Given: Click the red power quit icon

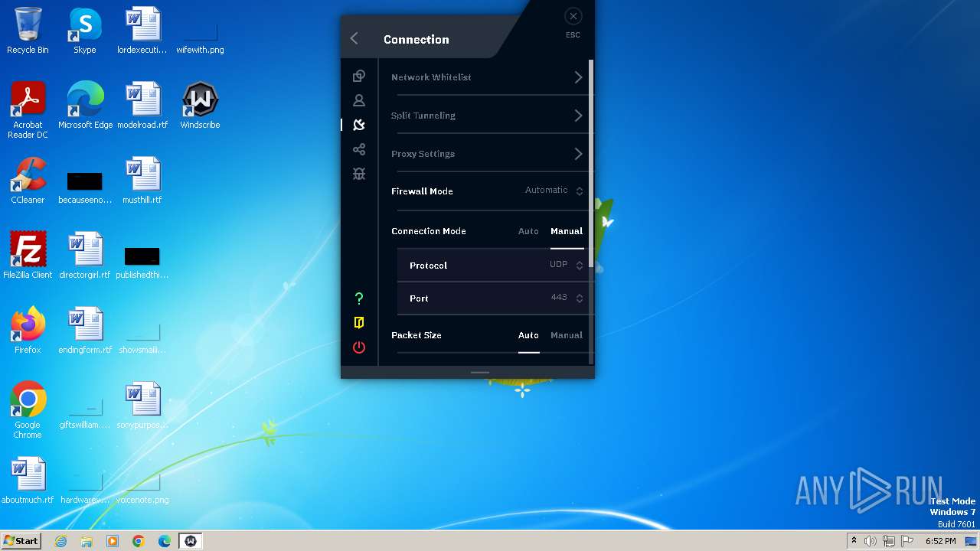Looking at the screenshot, I should pyautogui.click(x=359, y=347).
